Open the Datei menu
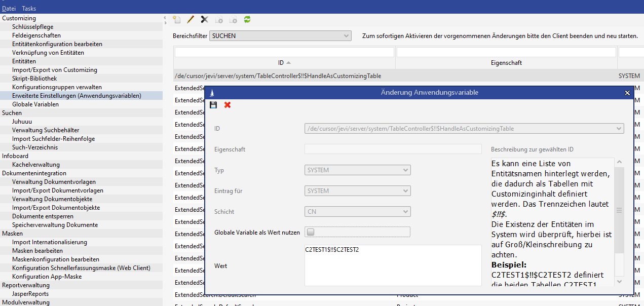Screen dimensions: 644x306 (9, 9)
